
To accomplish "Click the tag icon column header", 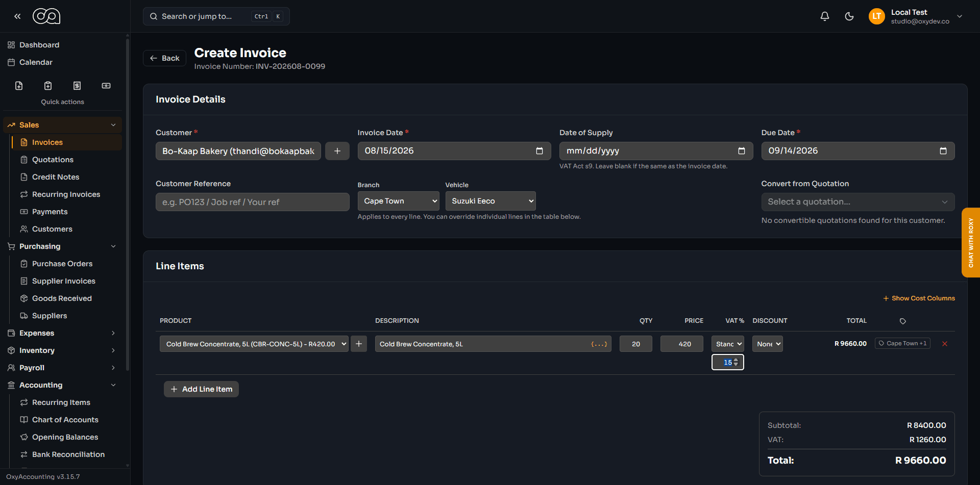I will pos(903,321).
